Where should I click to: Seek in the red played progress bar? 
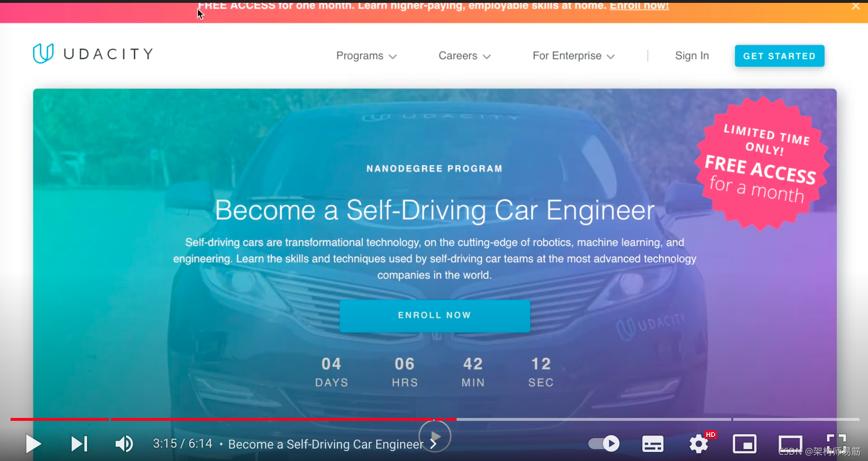tap(233, 419)
